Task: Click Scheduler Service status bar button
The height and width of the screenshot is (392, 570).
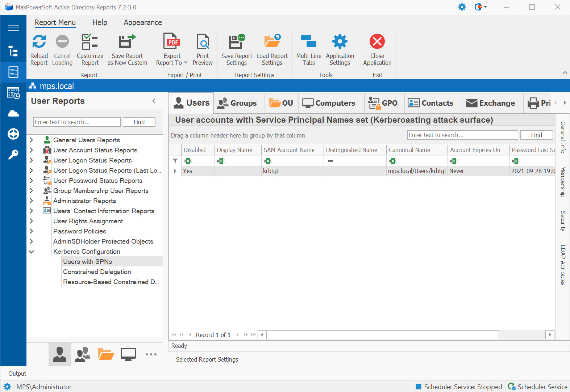Action: coord(538,387)
